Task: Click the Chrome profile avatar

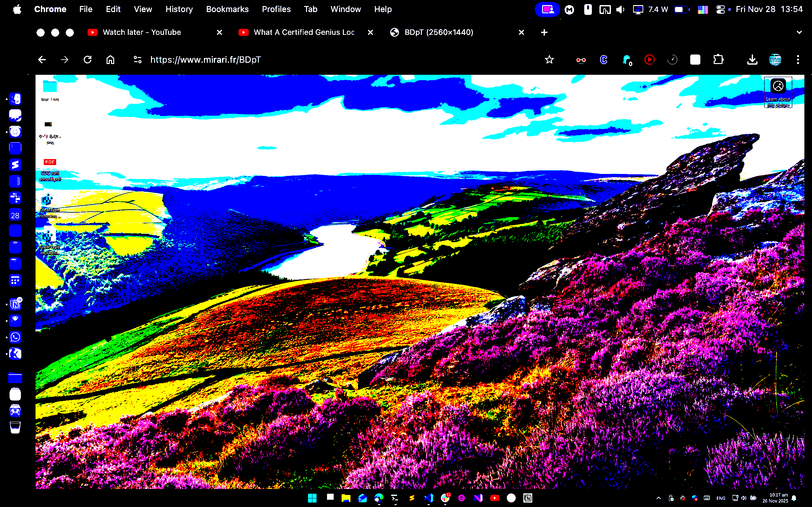Action: point(775,60)
